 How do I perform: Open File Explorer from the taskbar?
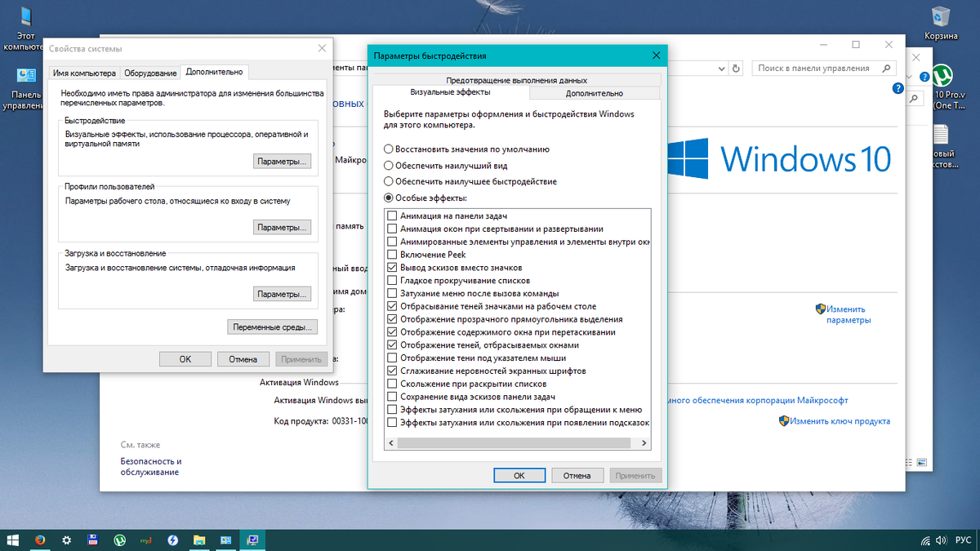(199, 540)
